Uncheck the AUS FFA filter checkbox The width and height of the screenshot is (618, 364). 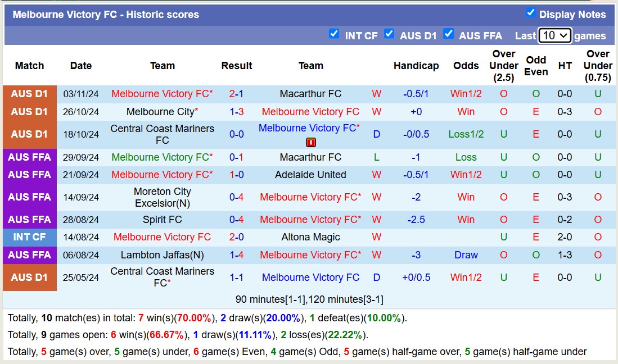[x=449, y=34]
